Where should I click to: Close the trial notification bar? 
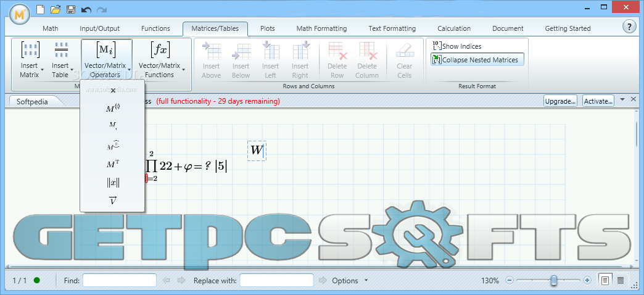pos(634,99)
